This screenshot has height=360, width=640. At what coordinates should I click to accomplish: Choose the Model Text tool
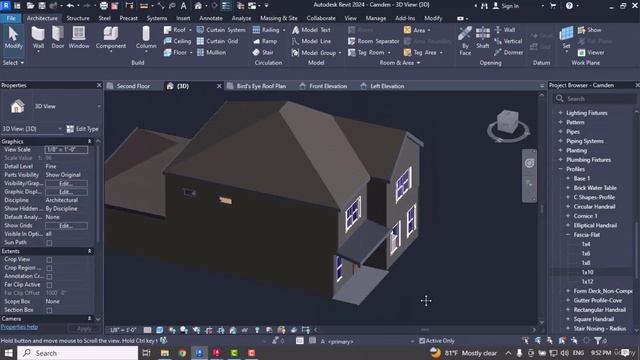[311, 30]
